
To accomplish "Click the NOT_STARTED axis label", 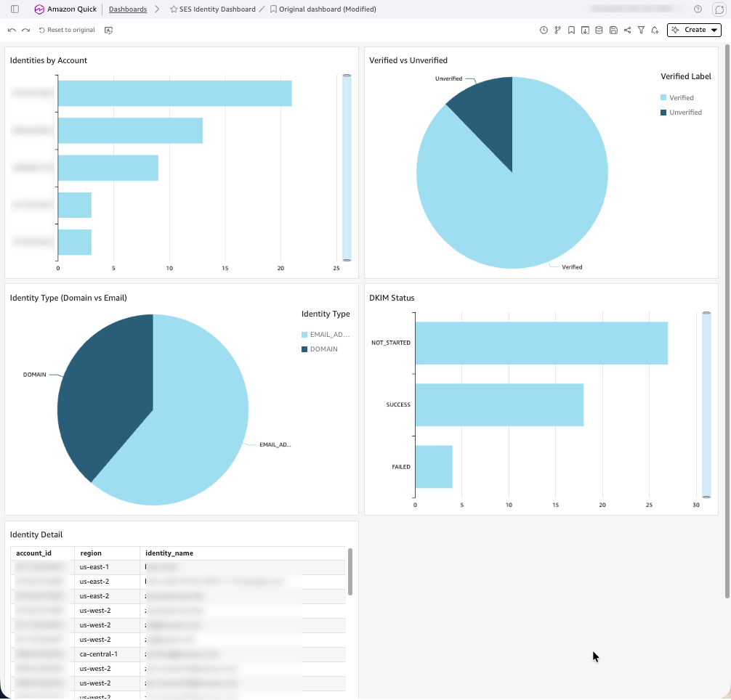I will pyautogui.click(x=391, y=343).
